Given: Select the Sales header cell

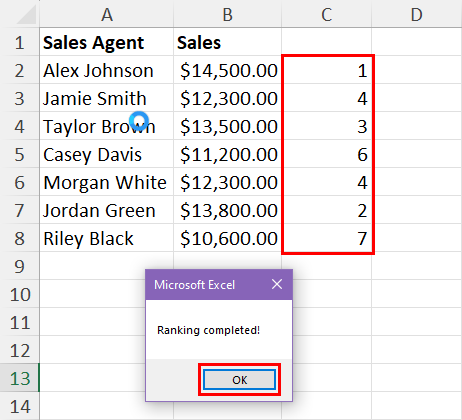Looking at the screenshot, I should click(x=227, y=42).
